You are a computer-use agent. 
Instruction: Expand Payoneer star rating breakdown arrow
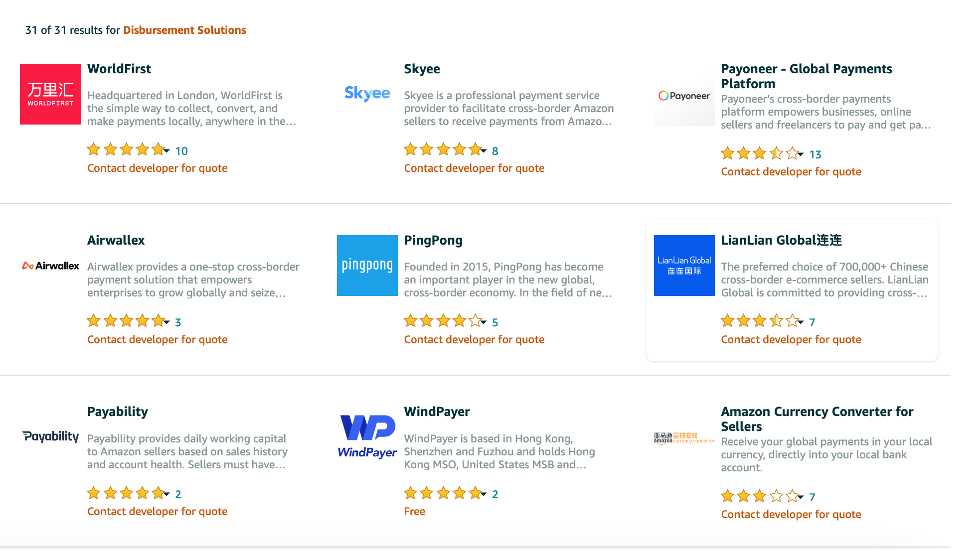[x=801, y=154]
